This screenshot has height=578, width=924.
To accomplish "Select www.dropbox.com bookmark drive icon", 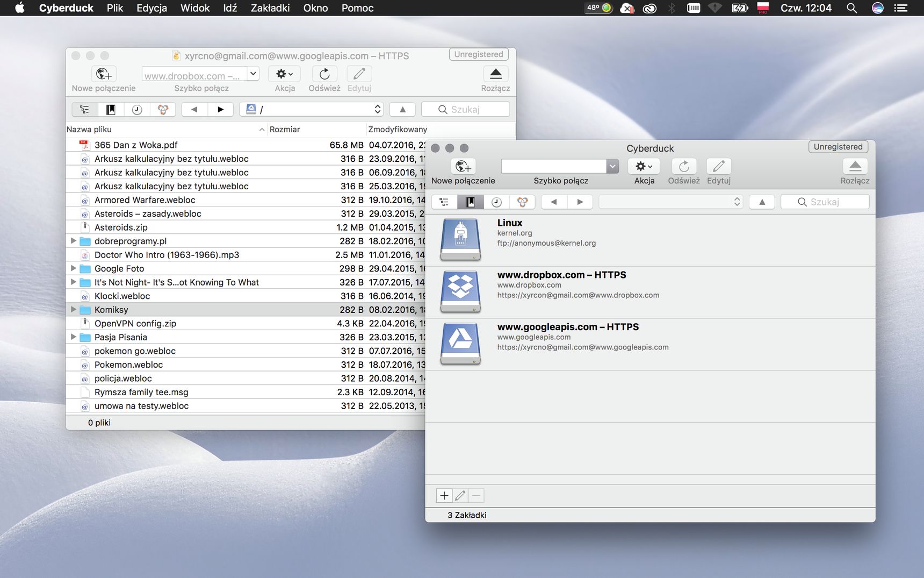I will pos(460,291).
